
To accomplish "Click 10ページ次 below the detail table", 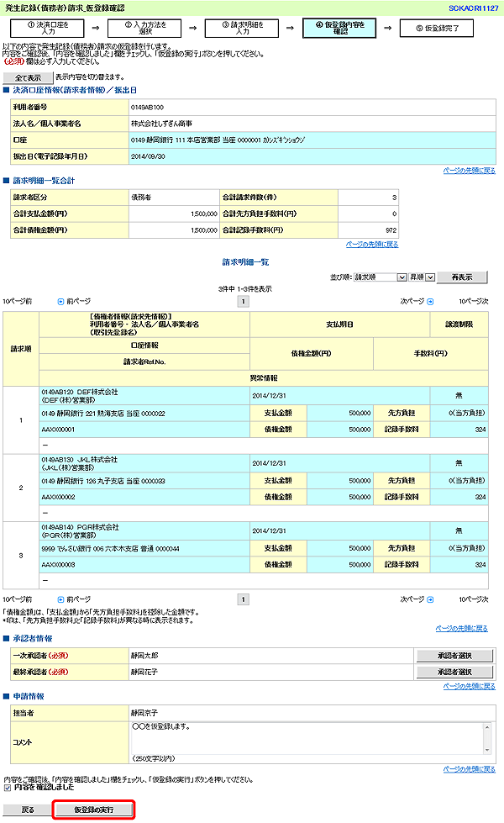I will click(x=474, y=599).
